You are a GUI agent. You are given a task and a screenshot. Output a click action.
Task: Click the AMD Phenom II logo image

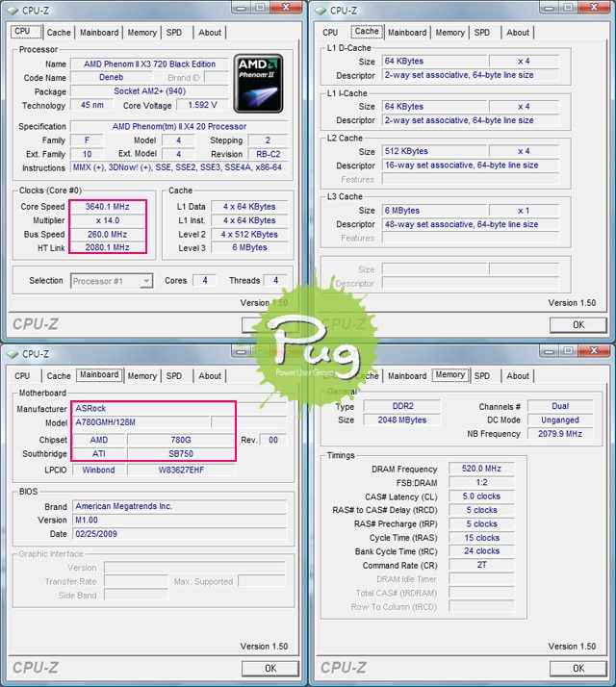click(x=258, y=84)
